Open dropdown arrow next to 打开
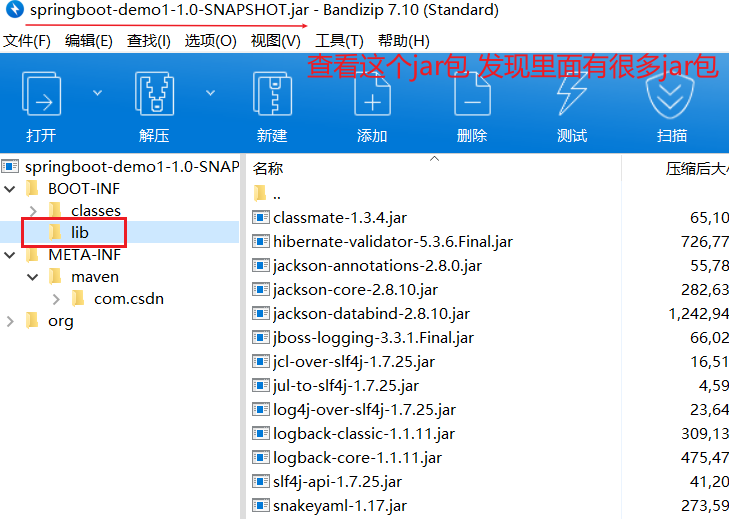729x519 pixels. pos(97,93)
